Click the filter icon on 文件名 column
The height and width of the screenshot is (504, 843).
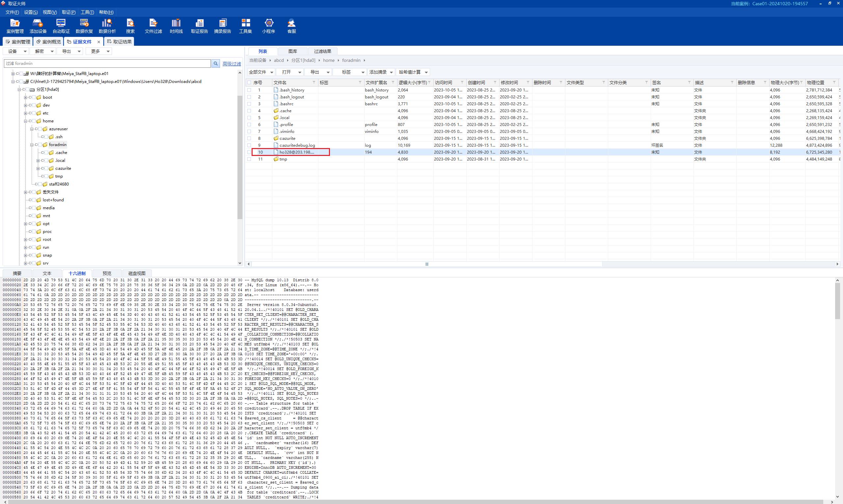[x=314, y=83]
